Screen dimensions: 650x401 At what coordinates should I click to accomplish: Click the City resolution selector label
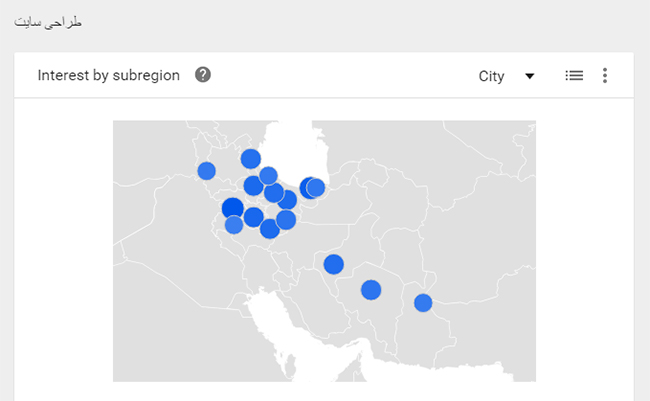[491, 76]
